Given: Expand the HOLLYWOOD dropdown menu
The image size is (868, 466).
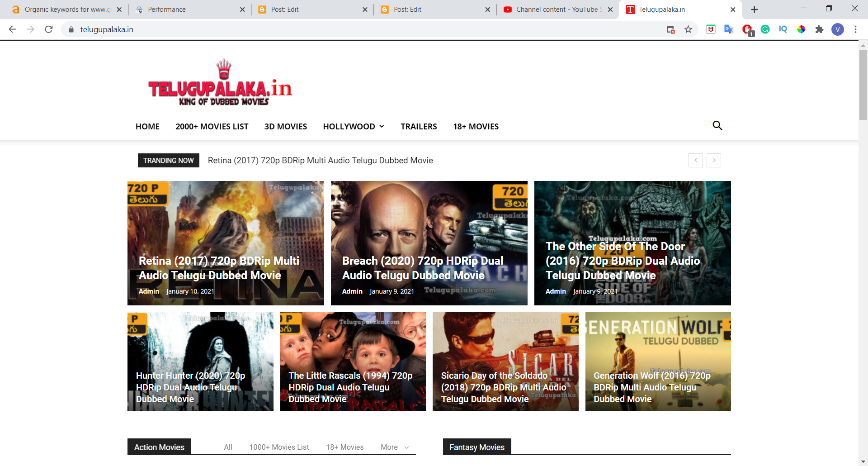Looking at the screenshot, I should pyautogui.click(x=354, y=127).
